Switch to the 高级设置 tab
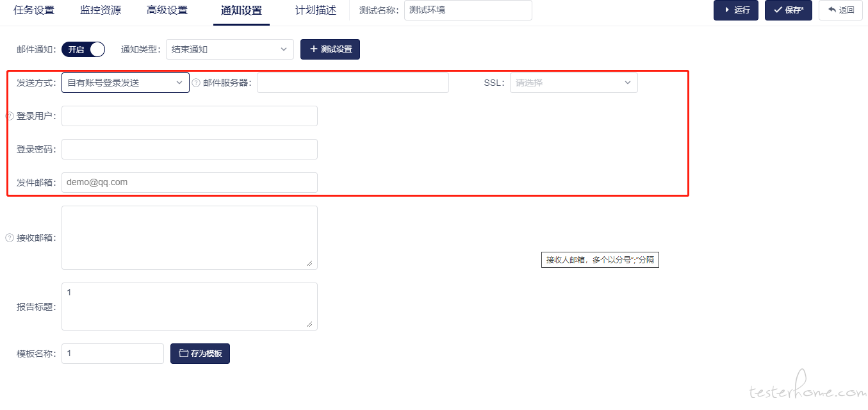The height and width of the screenshot is (410, 868). (167, 10)
